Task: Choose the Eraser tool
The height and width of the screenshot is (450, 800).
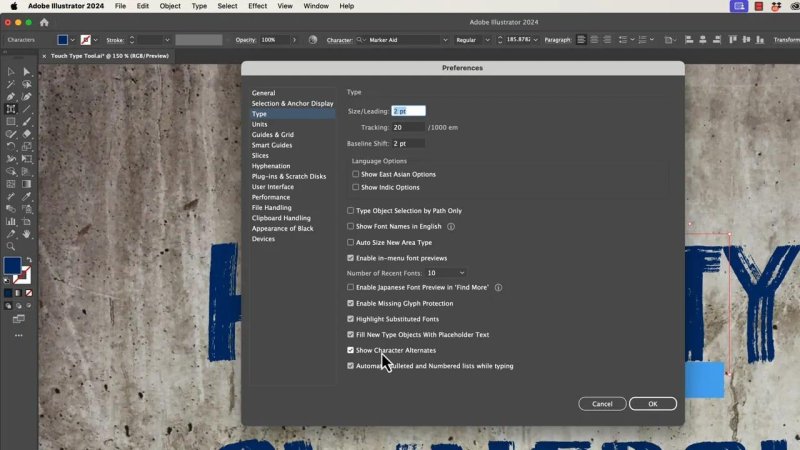Action: (27, 134)
